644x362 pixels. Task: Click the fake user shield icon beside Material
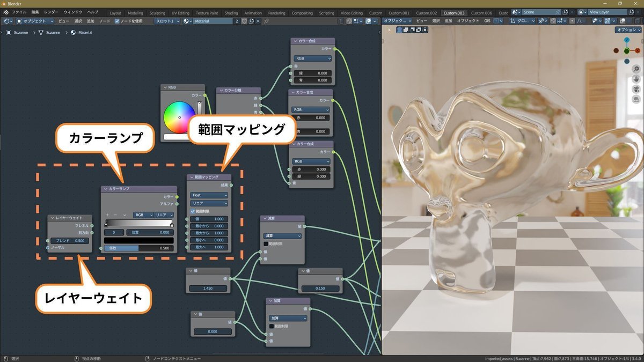click(x=244, y=21)
